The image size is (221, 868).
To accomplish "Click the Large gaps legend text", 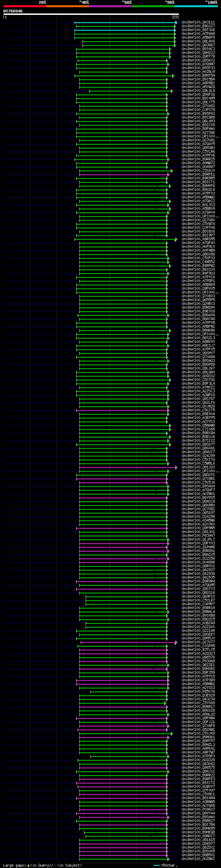I will tap(42, 865).
